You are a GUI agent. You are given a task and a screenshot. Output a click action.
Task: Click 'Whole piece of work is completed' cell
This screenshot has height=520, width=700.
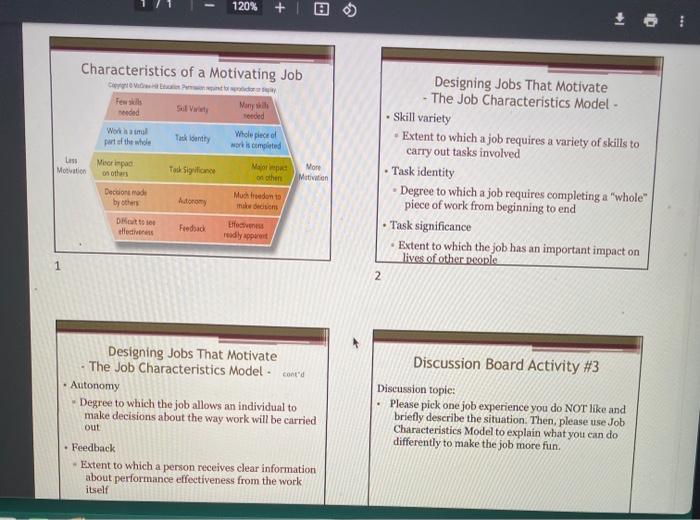point(256,139)
